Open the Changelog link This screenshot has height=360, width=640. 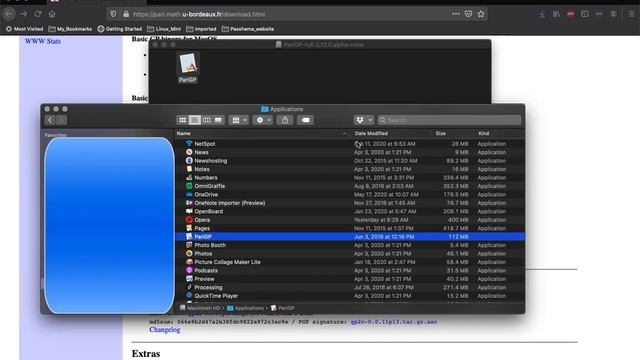[x=164, y=330]
